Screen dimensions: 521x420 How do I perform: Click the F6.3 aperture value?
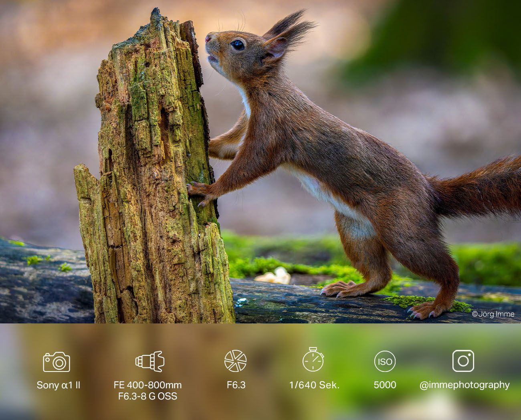[x=236, y=385]
